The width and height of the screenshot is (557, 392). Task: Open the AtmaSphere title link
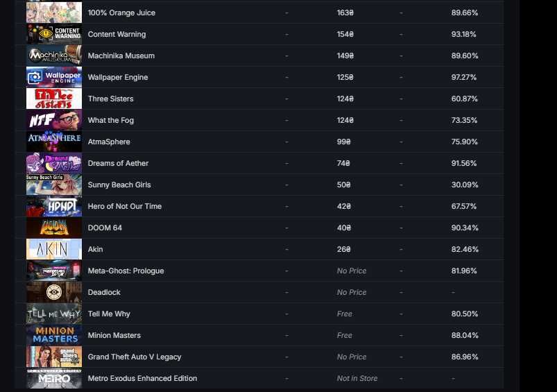(x=109, y=142)
